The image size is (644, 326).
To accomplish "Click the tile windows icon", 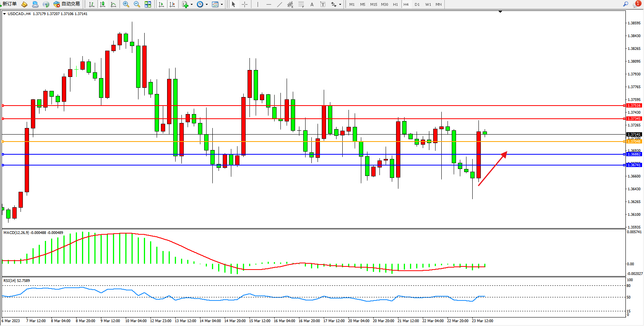I will click(148, 4).
